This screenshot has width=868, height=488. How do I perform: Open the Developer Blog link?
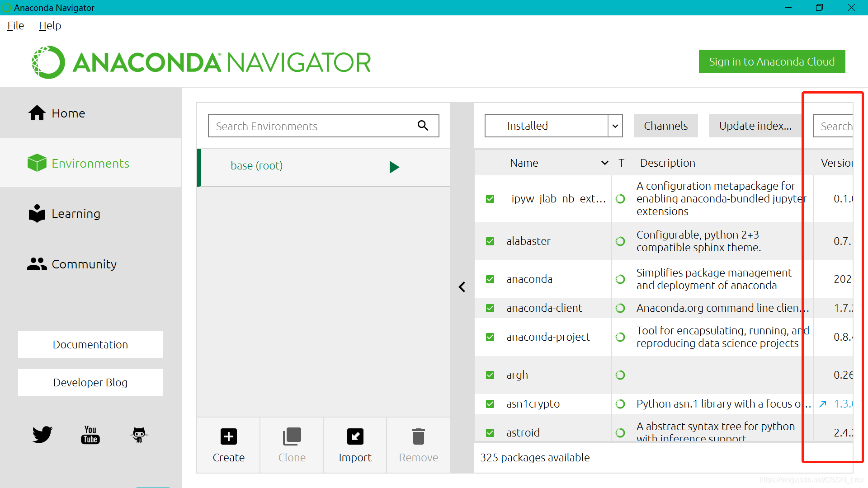(x=90, y=382)
